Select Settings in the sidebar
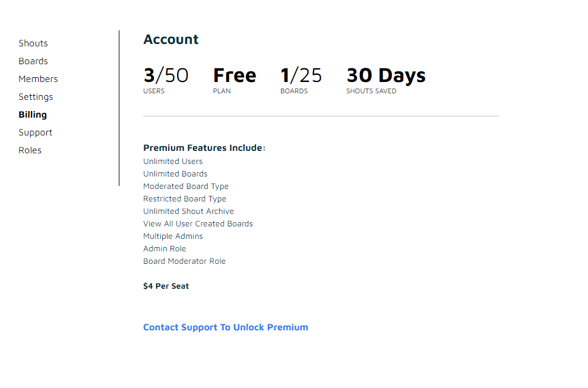588x388 pixels. tap(36, 97)
